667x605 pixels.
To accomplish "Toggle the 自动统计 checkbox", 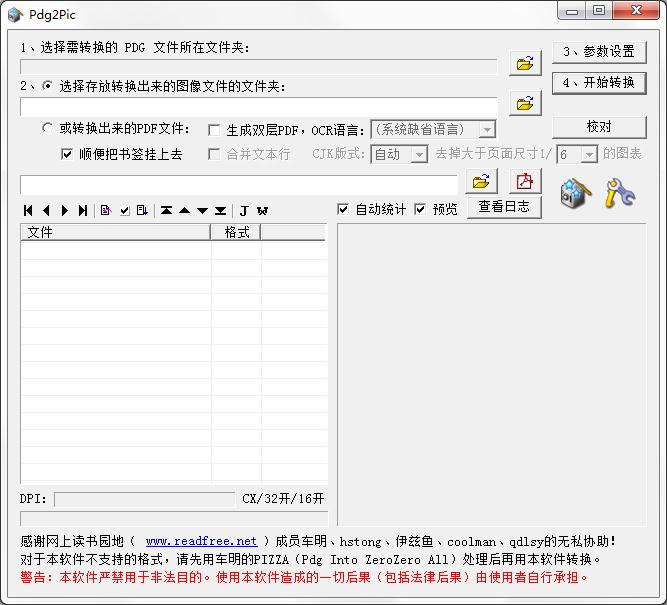I will [x=344, y=209].
